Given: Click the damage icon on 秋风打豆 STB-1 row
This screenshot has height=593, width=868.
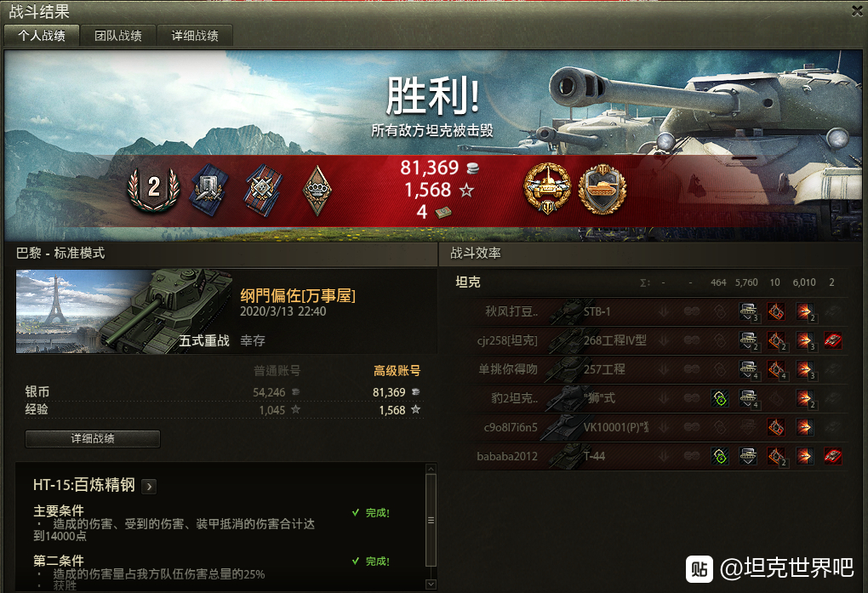Looking at the screenshot, I should pos(804,311).
